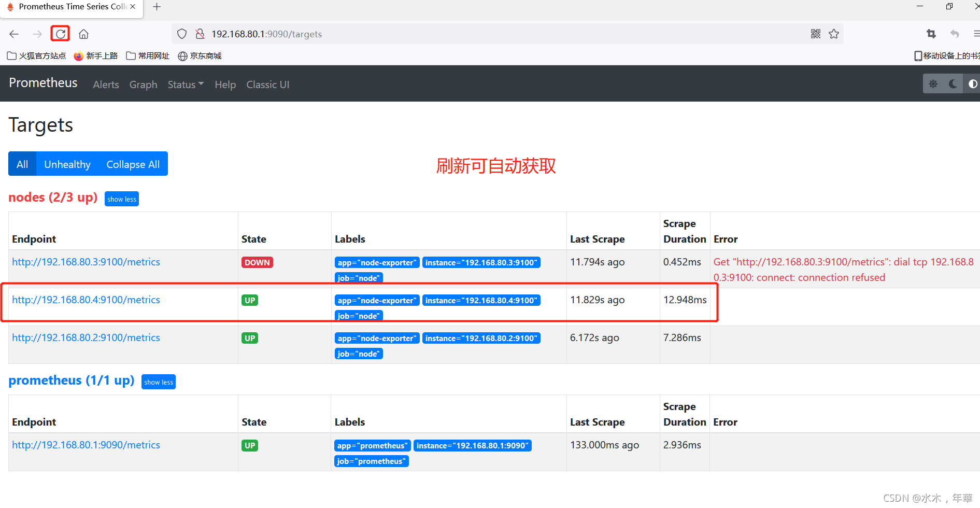Click the Targets page heading
This screenshot has height=508, width=980.
[41, 125]
